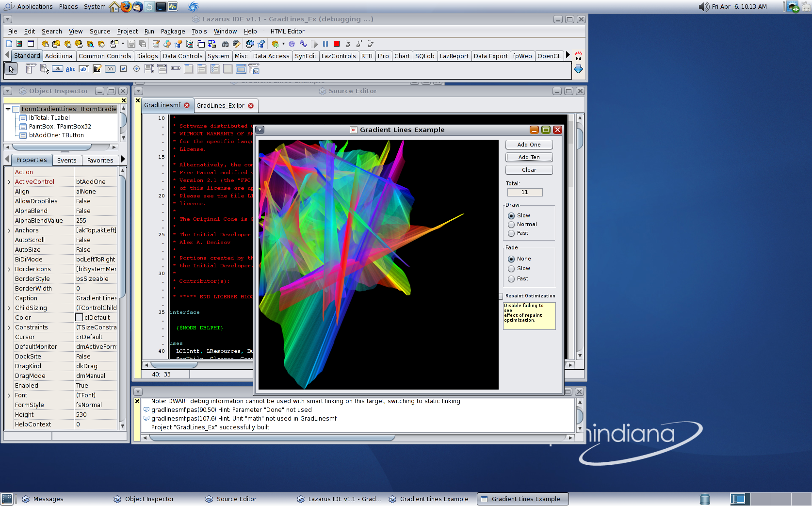Choose the TScrollBar component icon

point(176,69)
